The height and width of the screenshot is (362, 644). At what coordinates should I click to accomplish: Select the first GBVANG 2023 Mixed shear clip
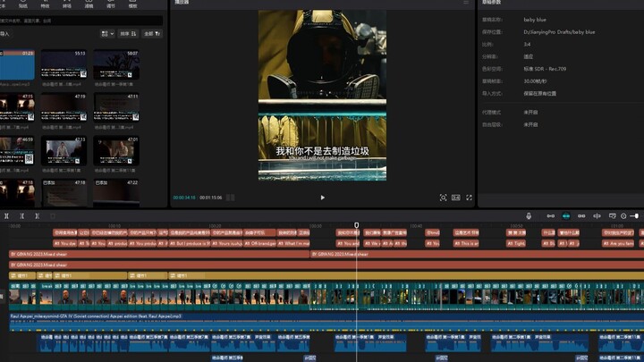click(159, 254)
